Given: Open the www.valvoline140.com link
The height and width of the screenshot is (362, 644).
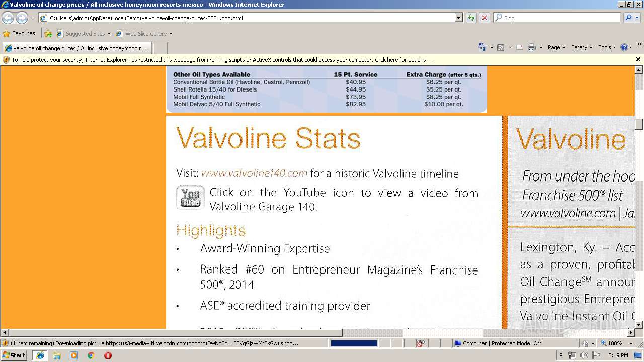Looking at the screenshot, I should coord(254,173).
